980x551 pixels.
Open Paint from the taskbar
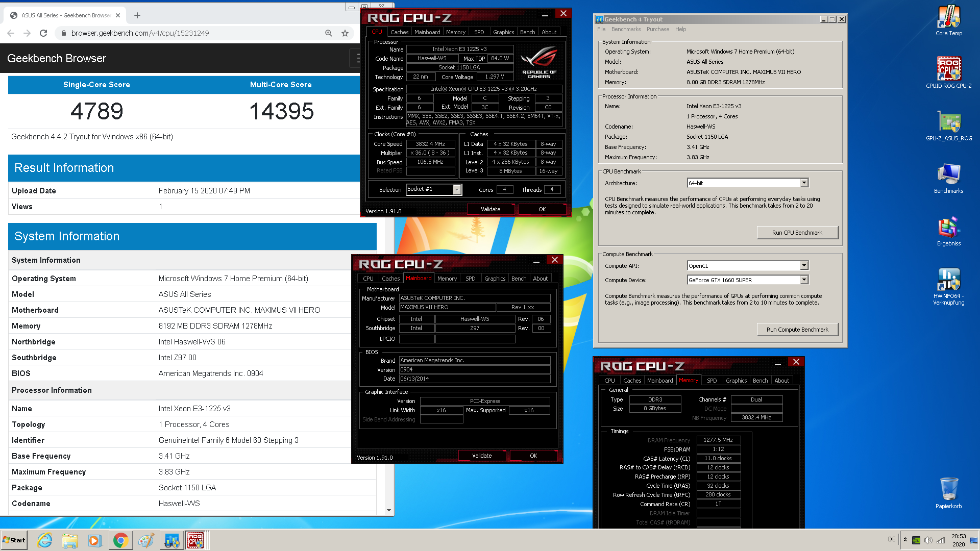click(146, 540)
